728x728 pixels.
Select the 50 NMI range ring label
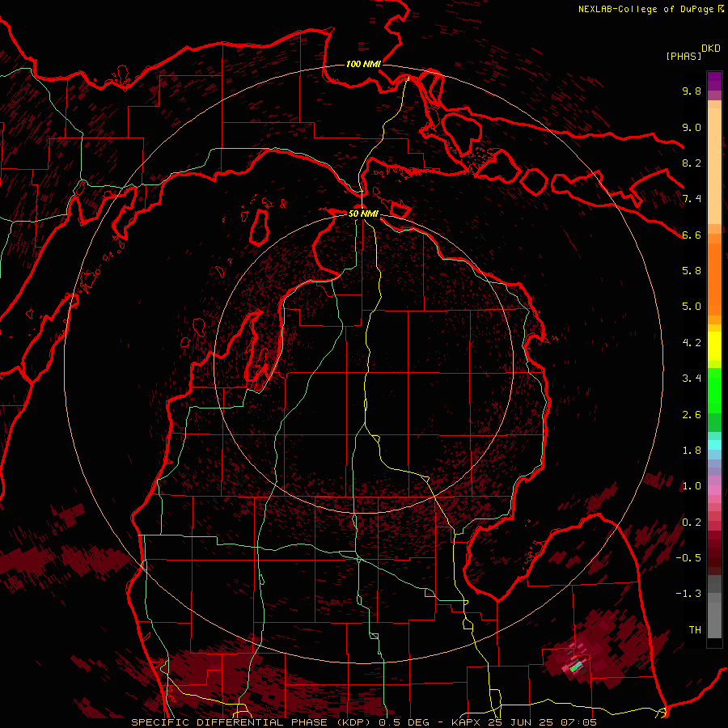pos(363,214)
